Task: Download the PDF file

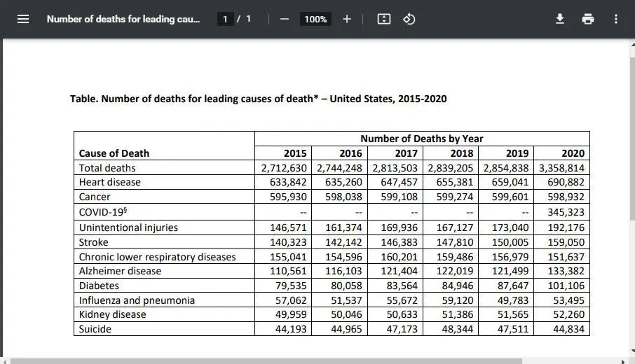Action: click(560, 19)
